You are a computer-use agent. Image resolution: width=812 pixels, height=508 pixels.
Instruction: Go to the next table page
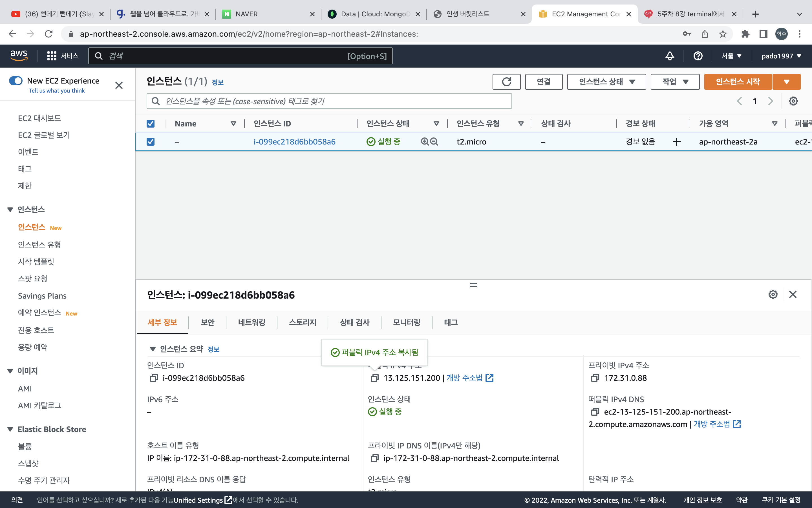[x=771, y=101]
